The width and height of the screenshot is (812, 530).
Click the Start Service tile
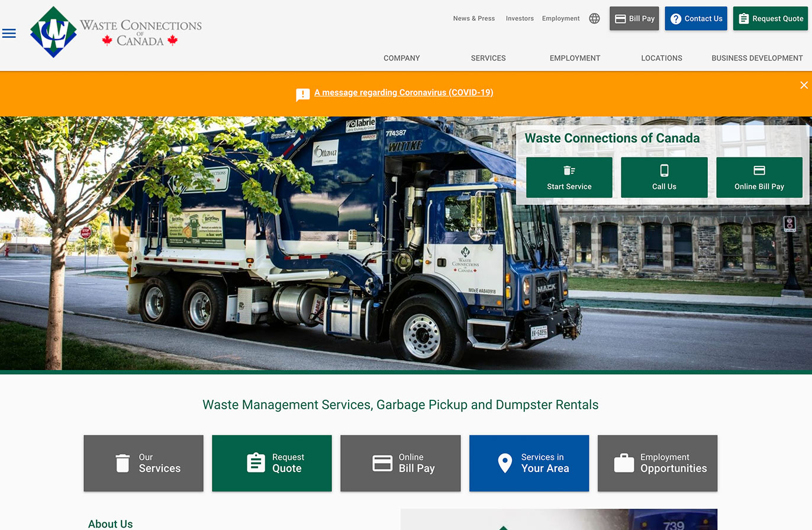point(569,178)
